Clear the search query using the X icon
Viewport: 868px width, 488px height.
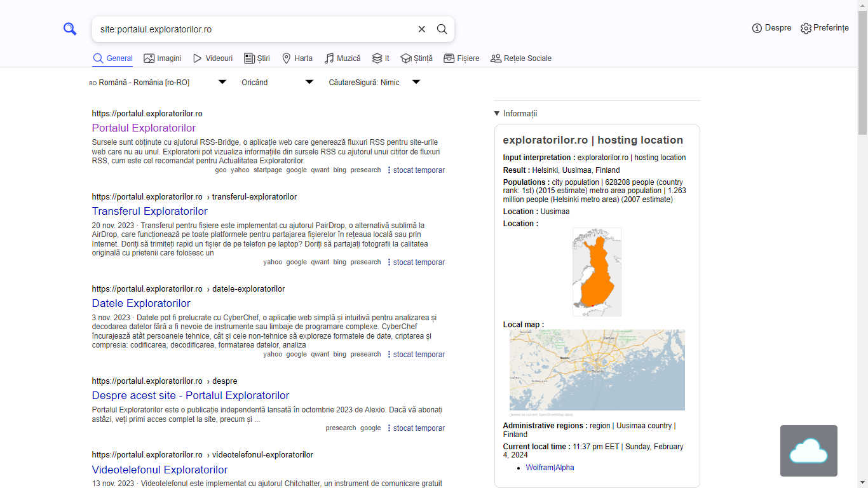pyautogui.click(x=421, y=29)
